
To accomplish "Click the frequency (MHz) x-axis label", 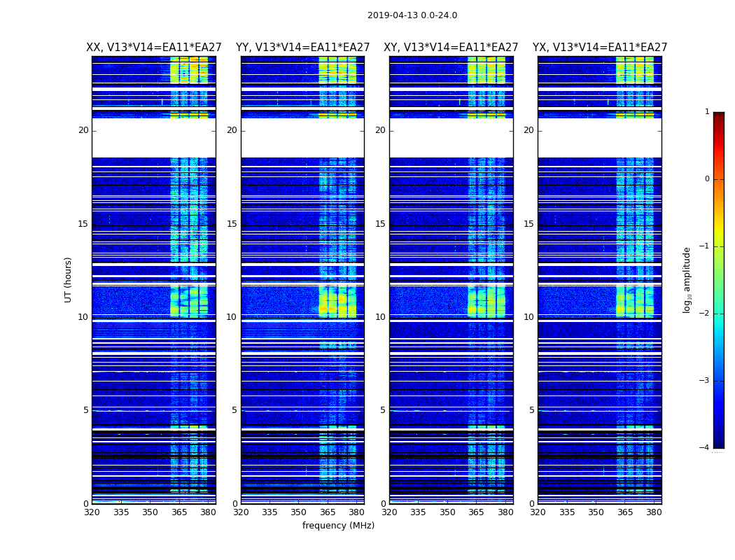I will (x=338, y=526).
